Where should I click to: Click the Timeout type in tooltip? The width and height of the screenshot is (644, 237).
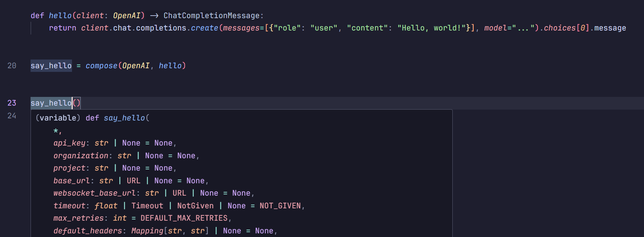147,206
